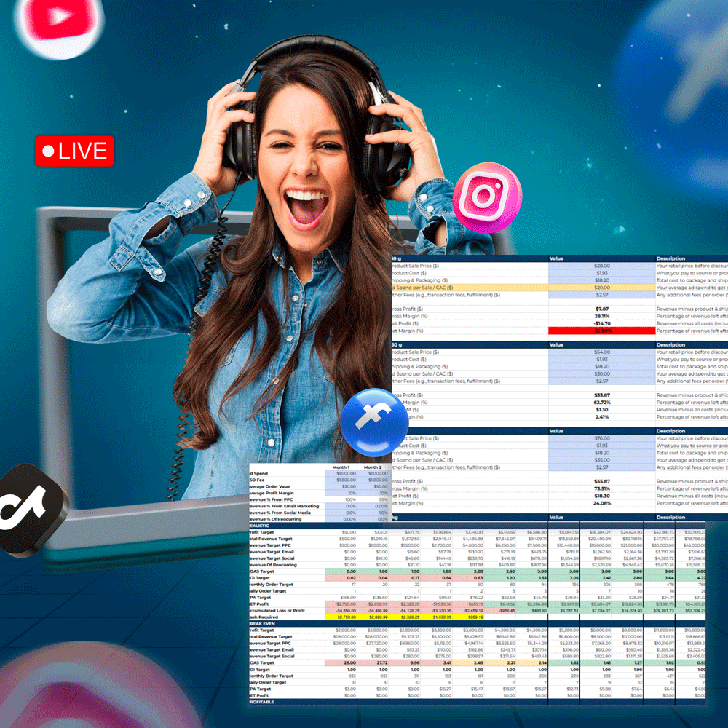Select the 62.72% Gross Margin value
728x728 pixels.
click(x=602, y=403)
